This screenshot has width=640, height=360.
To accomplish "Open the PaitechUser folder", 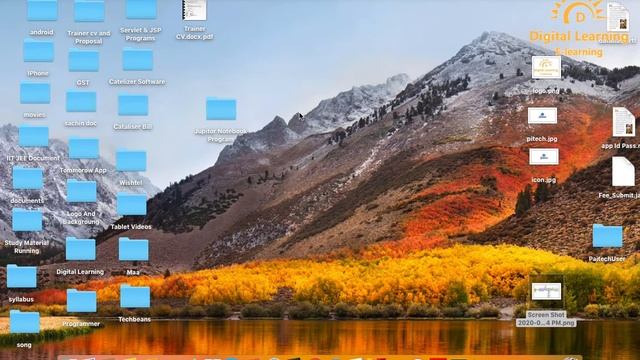I will (607, 236).
